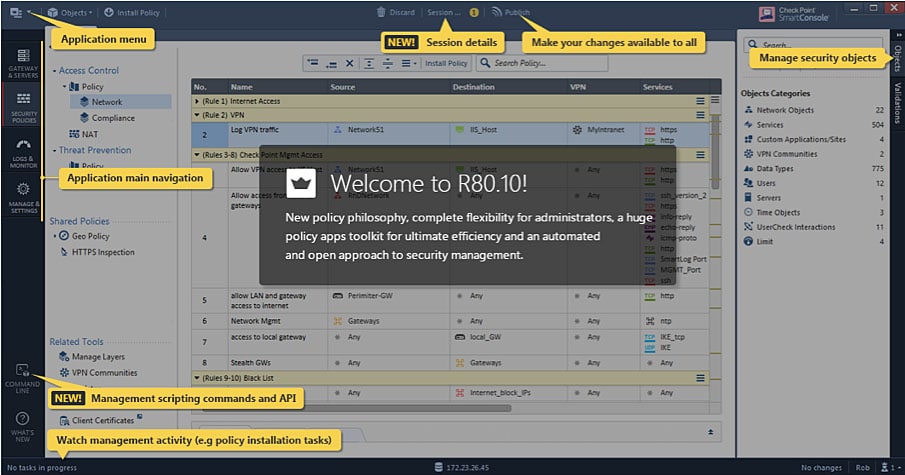This screenshot has width=905, height=475.
Task: Click the Stealth GWs rule name
Action: point(250,363)
